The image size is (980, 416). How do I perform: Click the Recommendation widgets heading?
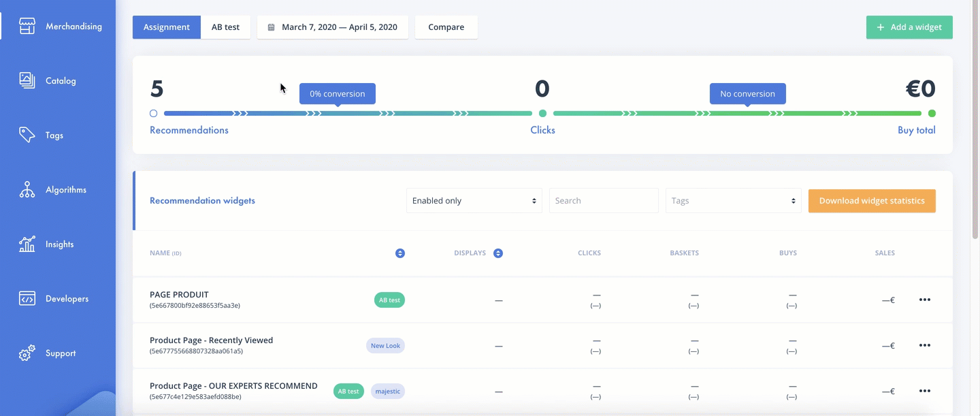[x=202, y=201]
